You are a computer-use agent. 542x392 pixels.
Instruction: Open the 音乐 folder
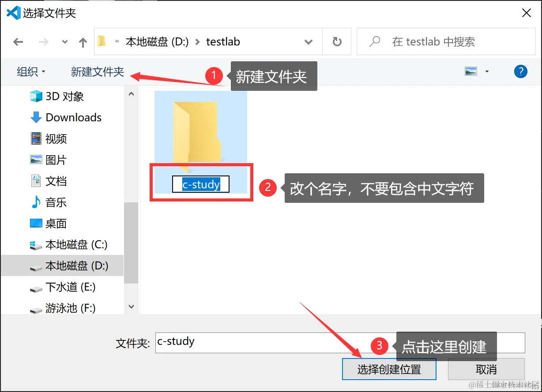[56, 202]
